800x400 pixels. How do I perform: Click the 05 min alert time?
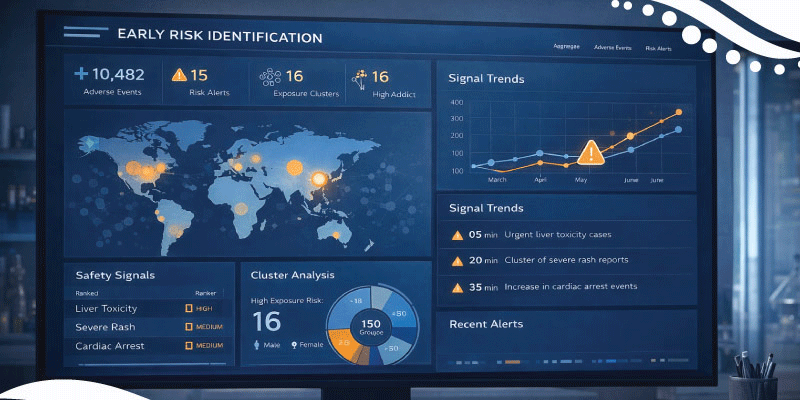[483, 235]
